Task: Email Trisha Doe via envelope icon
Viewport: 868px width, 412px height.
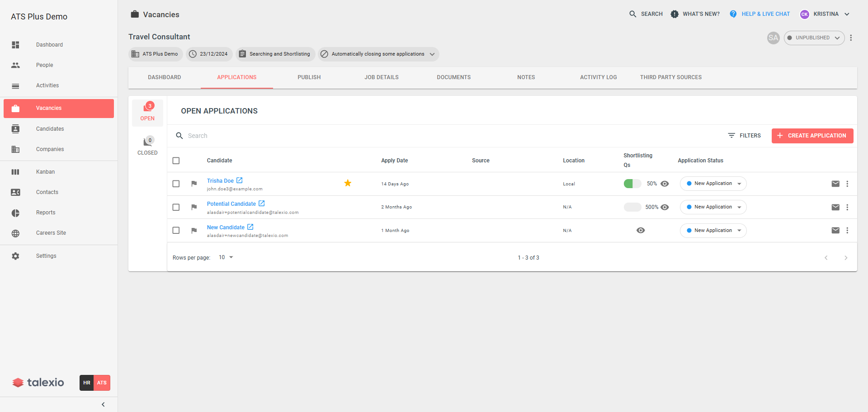Action: click(x=835, y=184)
